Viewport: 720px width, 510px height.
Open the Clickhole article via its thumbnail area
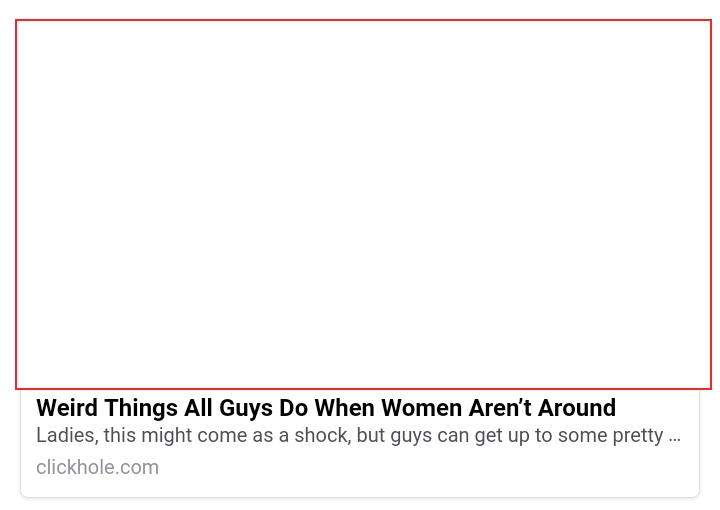(x=363, y=204)
